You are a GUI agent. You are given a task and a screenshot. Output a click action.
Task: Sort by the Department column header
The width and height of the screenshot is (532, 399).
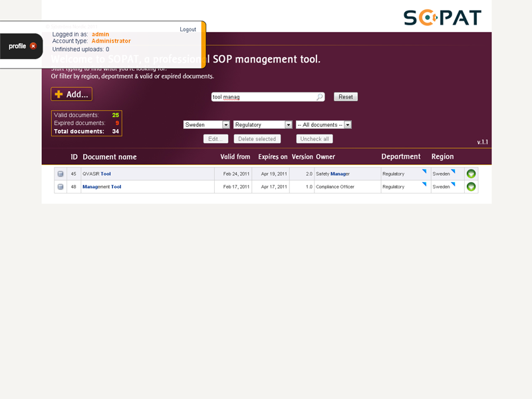(401, 156)
